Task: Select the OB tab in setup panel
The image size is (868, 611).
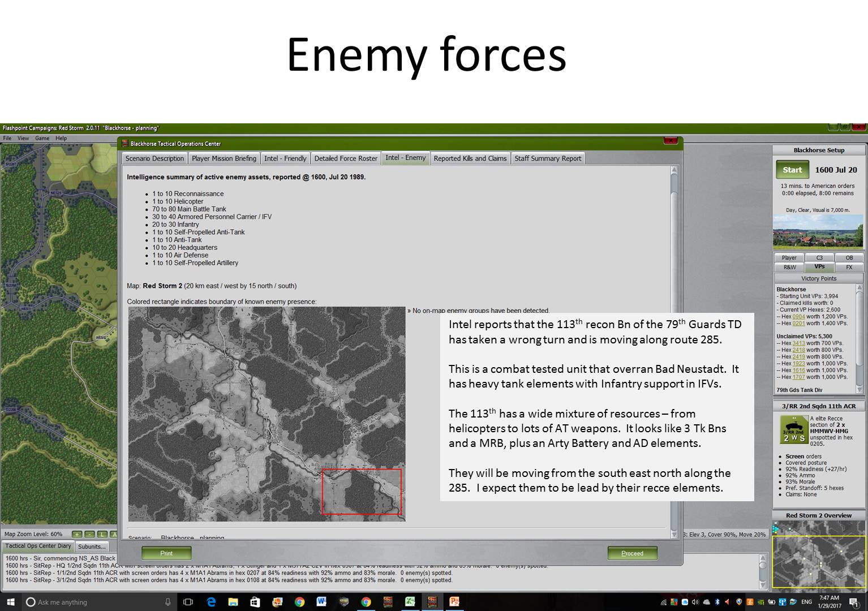Action: (849, 257)
